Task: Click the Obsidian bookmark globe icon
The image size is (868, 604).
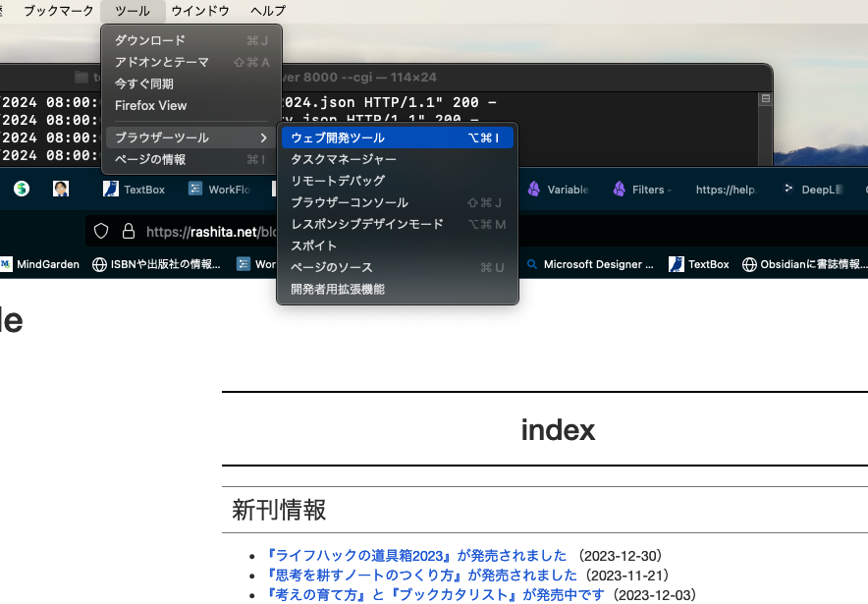Action: tap(750, 264)
